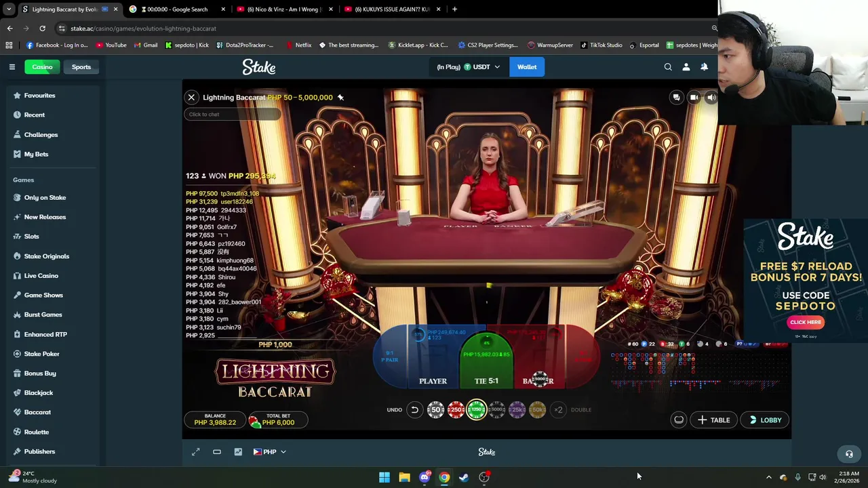This screenshot has width=868, height=488.
Task: Open File Explorer from the taskbar
Action: [404, 477]
